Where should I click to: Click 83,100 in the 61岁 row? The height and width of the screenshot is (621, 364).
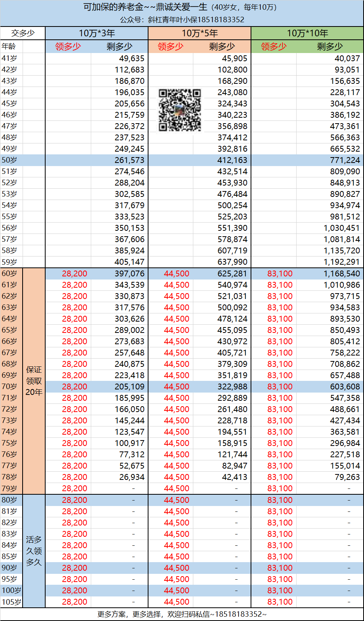pyautogui.click(x=280, y=285)
